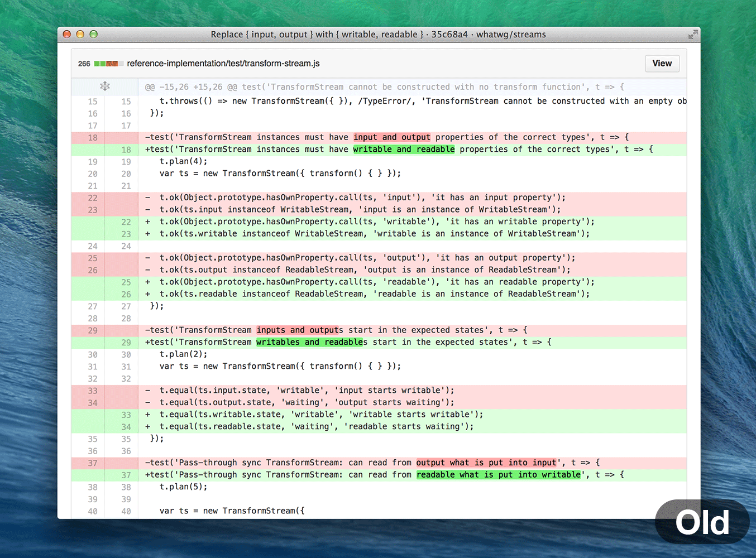Click the commit title in the window titlebar
Image resolution: width=756 pixels, height=558 pixels.
[378, 34]
